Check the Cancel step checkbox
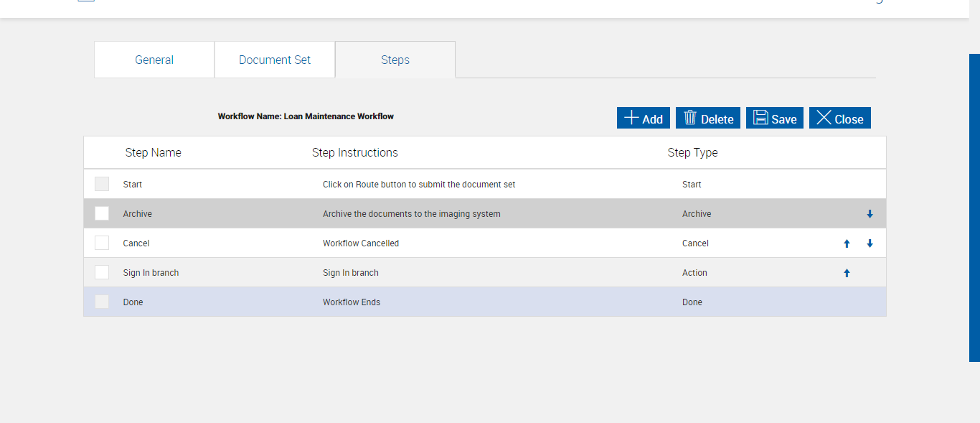The image size is (980, 423). click(x=102, y=243)
